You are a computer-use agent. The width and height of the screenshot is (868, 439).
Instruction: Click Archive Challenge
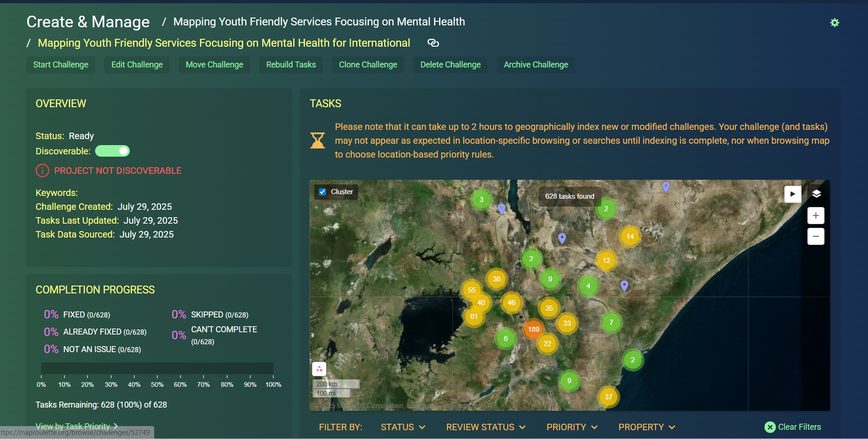[536, 65]
